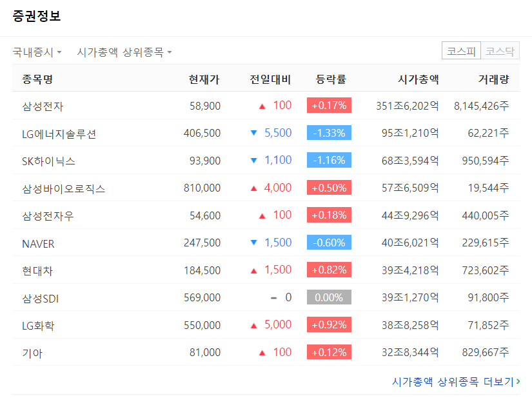
Task: Click the 종목명 column header
Action: pos(37,79)
